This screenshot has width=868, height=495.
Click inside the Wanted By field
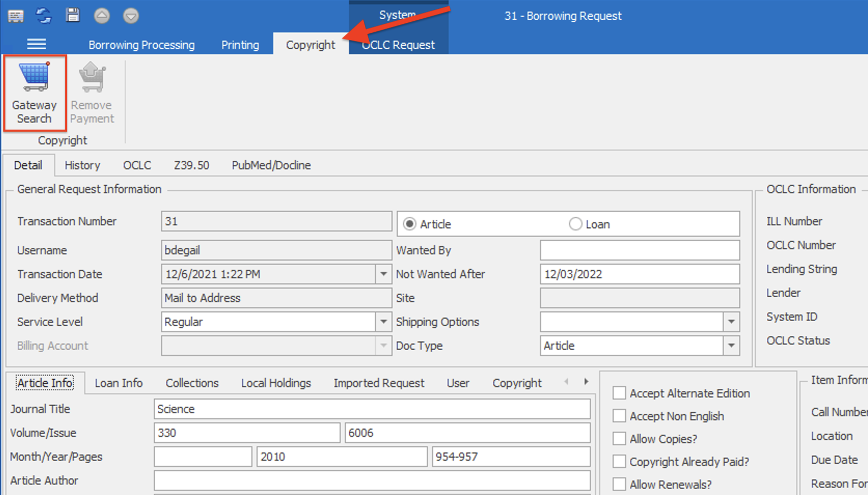(x=640, y=250)
